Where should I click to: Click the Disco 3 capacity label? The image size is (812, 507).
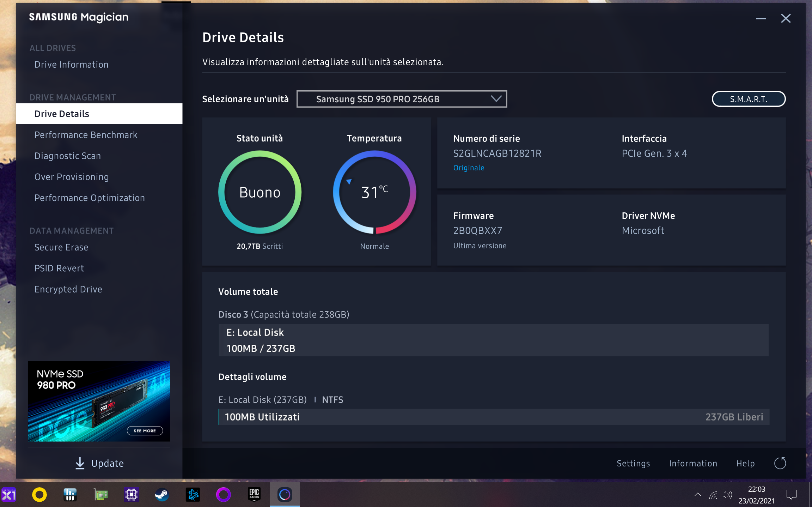pos(284,314)
